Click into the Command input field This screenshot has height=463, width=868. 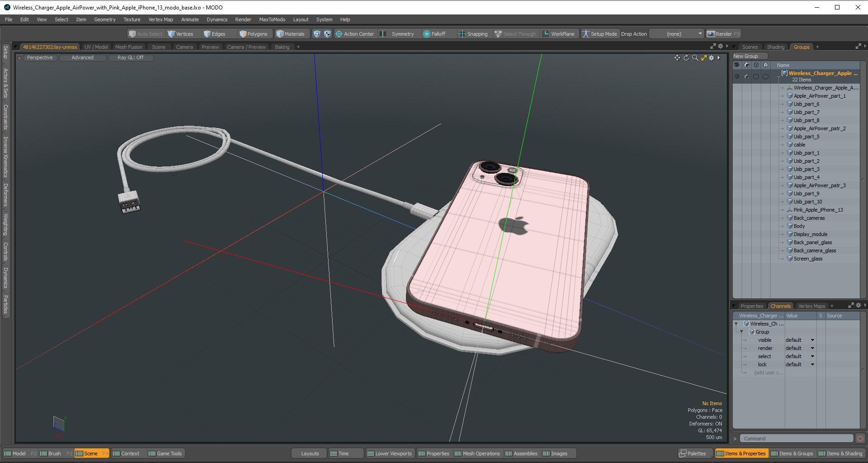(x=796, y=439)
